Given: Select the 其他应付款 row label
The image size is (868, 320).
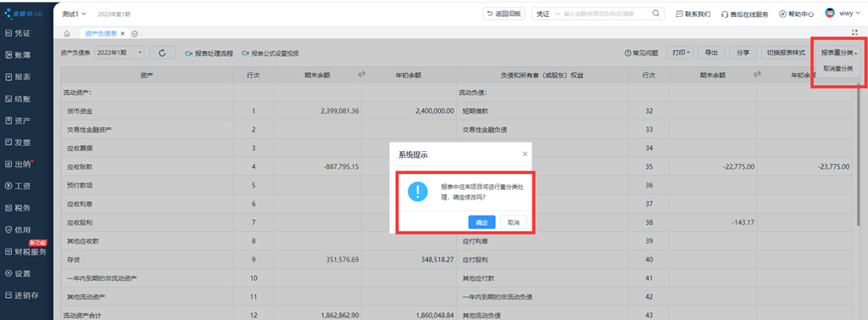Looking at the screenshot, I should [x=478, y=278].
